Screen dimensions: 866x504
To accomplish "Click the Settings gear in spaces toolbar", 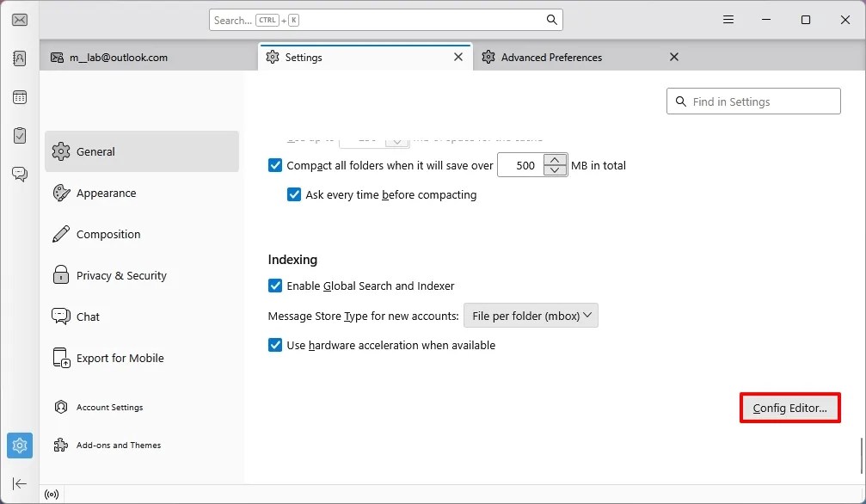I will tap(20, 446).
